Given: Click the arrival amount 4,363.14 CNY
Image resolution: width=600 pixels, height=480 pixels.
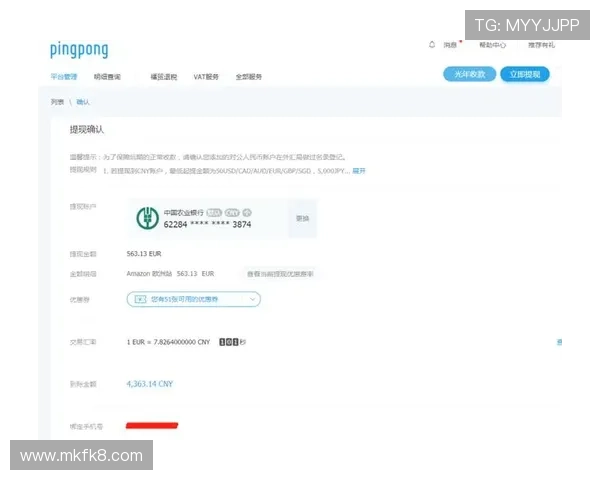Looking at the screenshot, I should click(150, 384).
